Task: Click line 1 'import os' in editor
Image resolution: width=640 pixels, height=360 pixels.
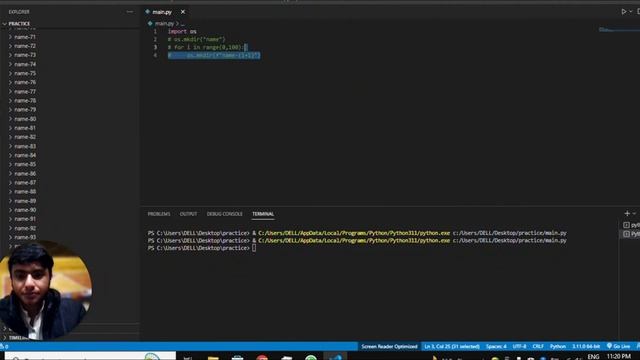Action: pyautogui.click(x=182, y=31)
